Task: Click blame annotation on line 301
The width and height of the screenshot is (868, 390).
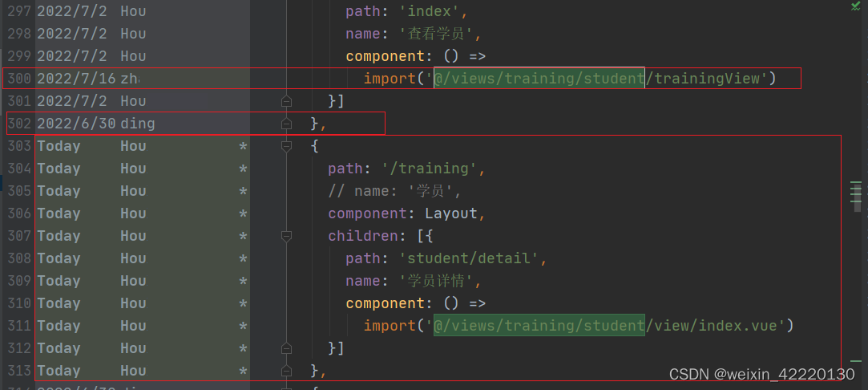Action: click(x=91, y=101)
